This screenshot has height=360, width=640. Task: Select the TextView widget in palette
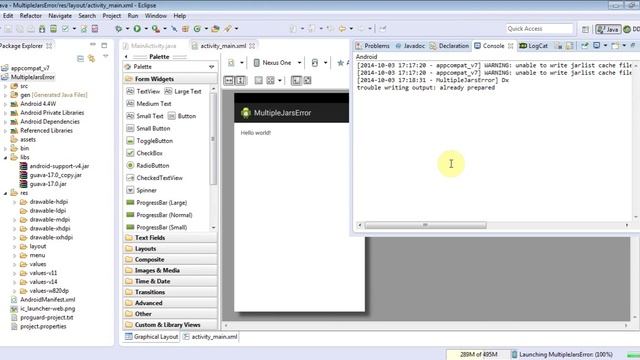tap(143, 91)
